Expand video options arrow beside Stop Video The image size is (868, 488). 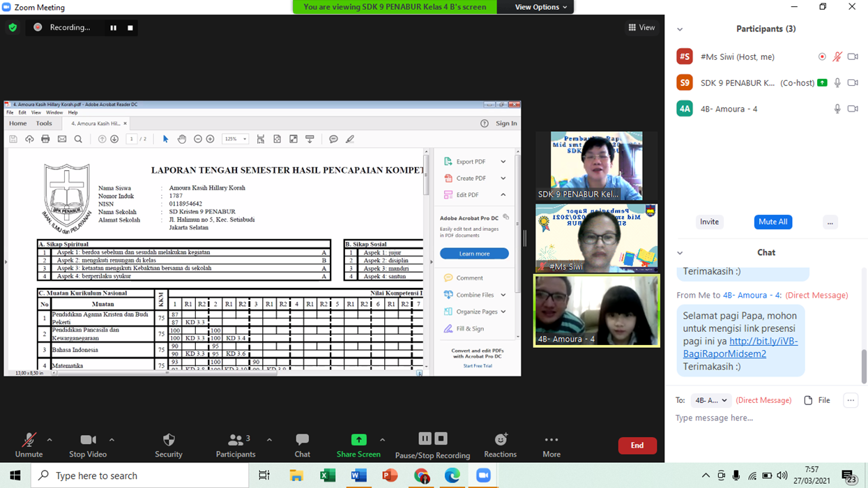(112, 440)
